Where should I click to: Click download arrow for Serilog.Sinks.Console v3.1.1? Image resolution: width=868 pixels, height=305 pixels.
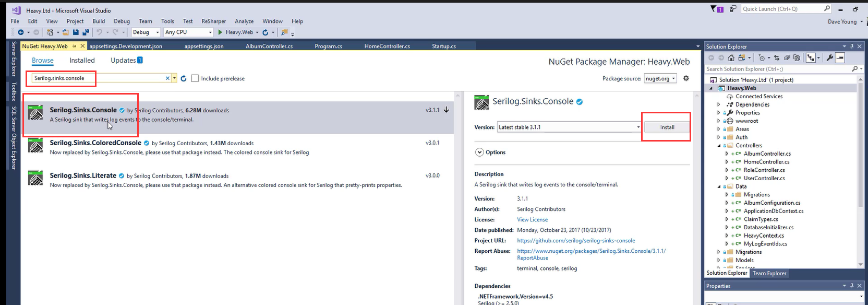[x=447, y=110]
